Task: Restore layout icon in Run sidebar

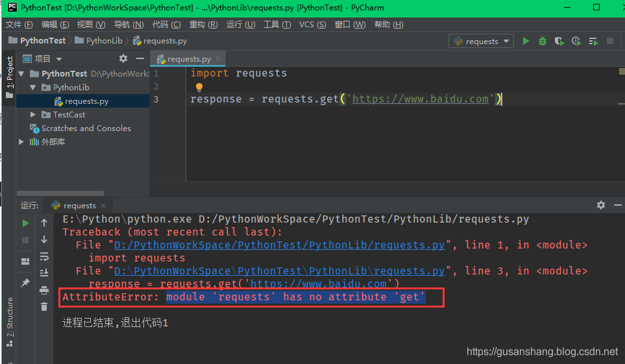Action: click(x=25, y=261)
